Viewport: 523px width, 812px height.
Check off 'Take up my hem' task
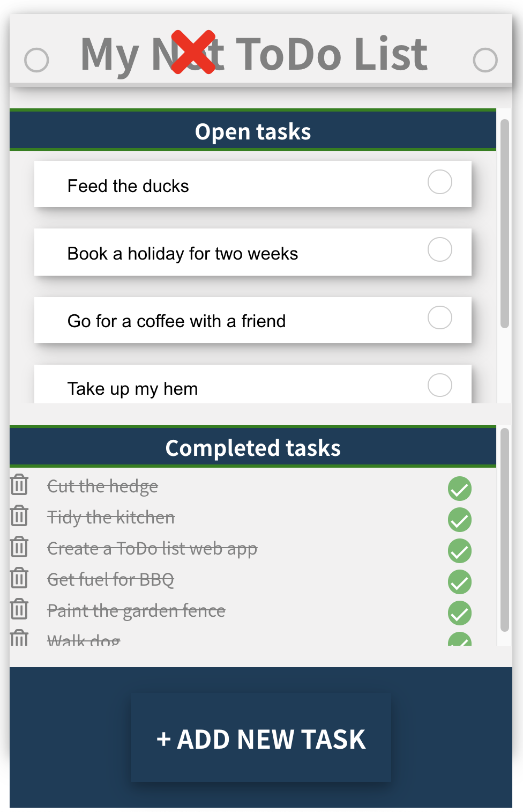click(440, 385)
